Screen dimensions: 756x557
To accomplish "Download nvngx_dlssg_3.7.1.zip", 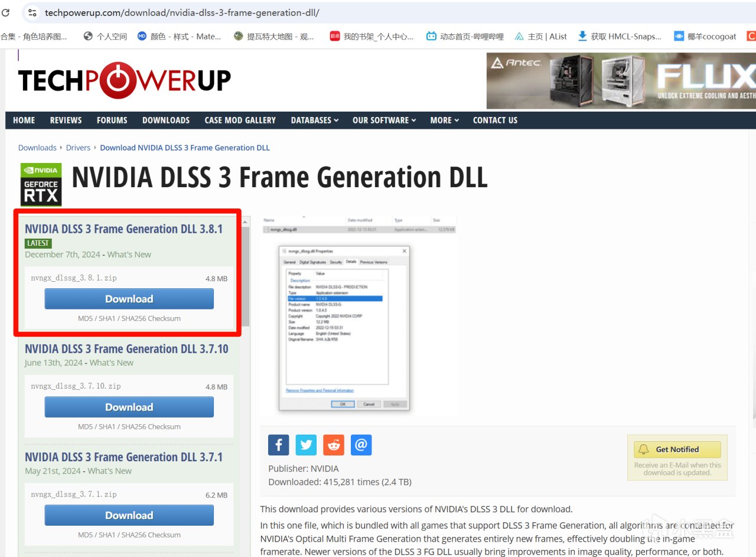I will [x=129, y=515].
